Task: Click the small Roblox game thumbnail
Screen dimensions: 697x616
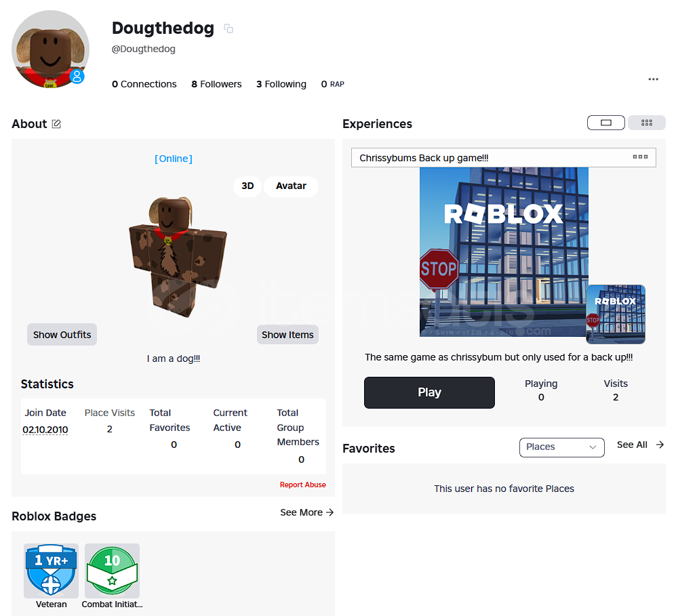Action: click(616, 314)
